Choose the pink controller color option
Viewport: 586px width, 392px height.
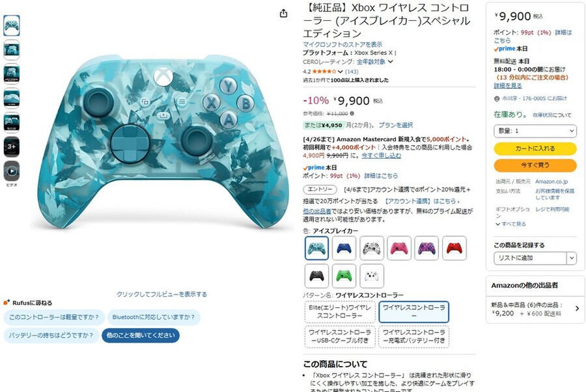click(399, 248)
